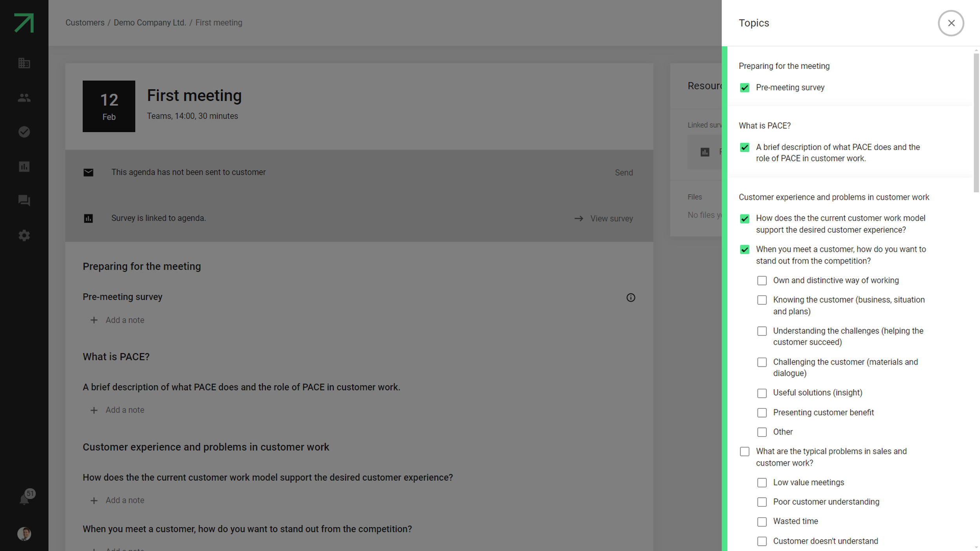Enable the 'Low value meetings' checkbox
Screen dimensions: 980x551
click(762, 483)
